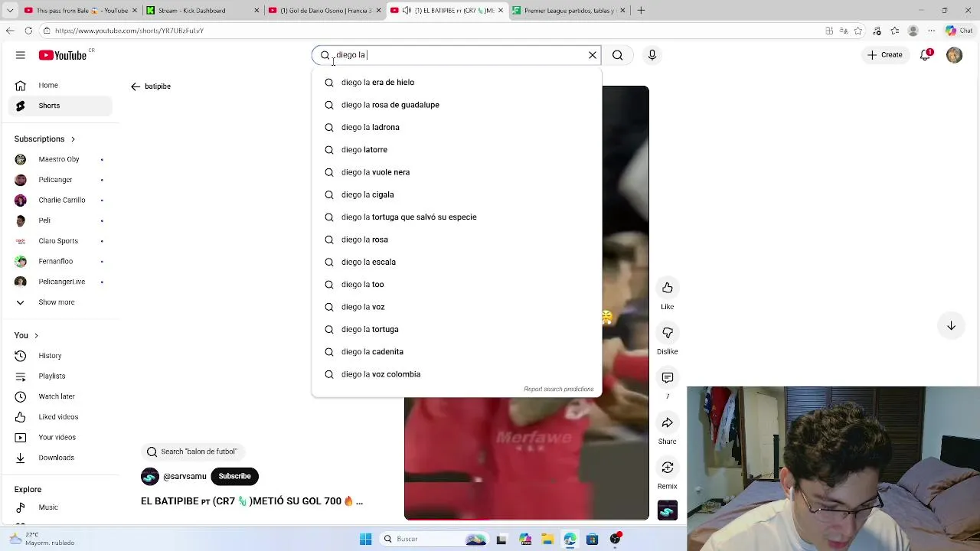Open a new browser tab
This screenshot has height=551, width=980.
tap(641, 11)
